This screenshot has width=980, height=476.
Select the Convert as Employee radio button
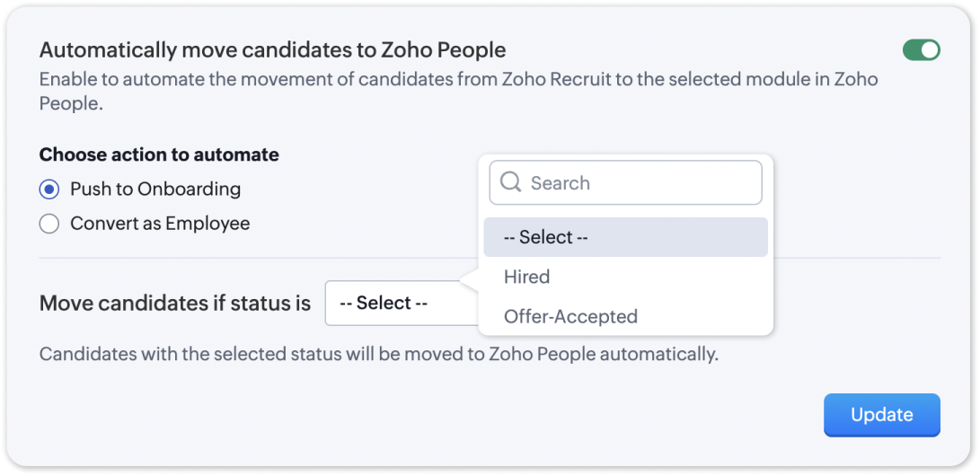pyautogui.click(x=49, y=224)
